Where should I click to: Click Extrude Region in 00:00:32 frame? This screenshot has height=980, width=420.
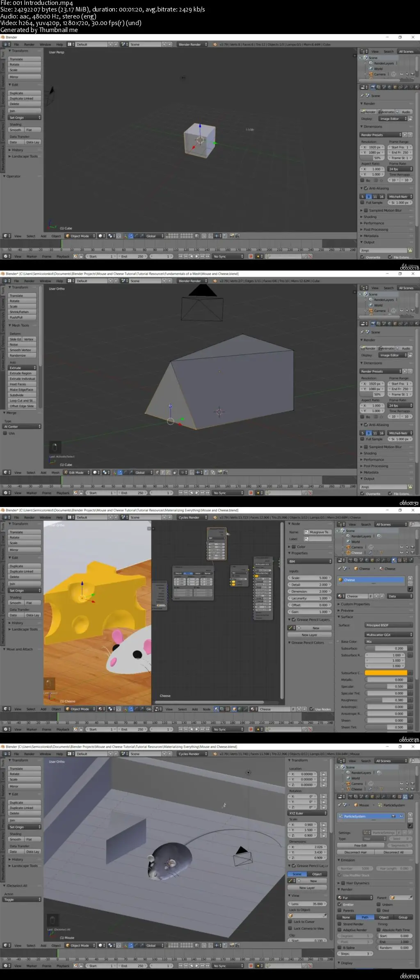[23, 373]
